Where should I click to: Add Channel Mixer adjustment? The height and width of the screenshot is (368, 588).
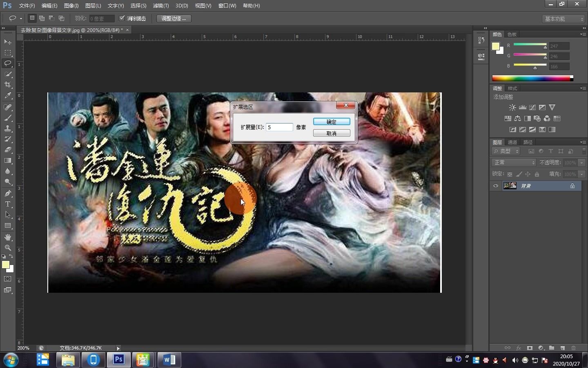pyautogui.click(x=547, y=118)
